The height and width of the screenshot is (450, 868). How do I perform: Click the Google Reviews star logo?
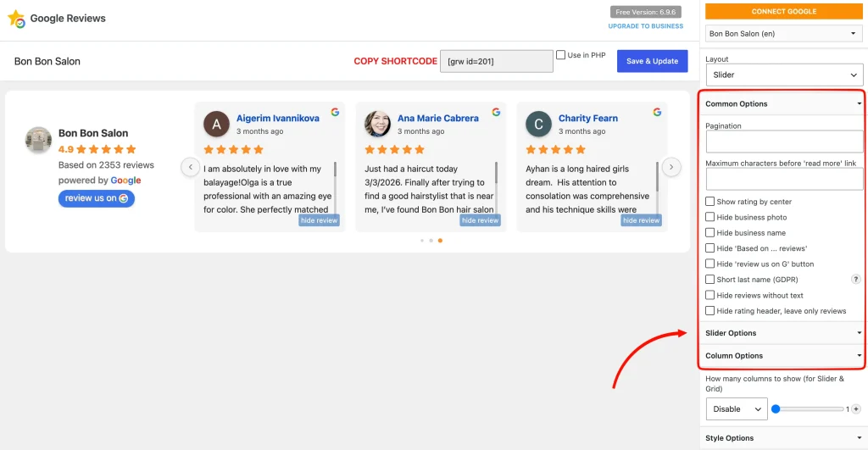click(17, 19)
